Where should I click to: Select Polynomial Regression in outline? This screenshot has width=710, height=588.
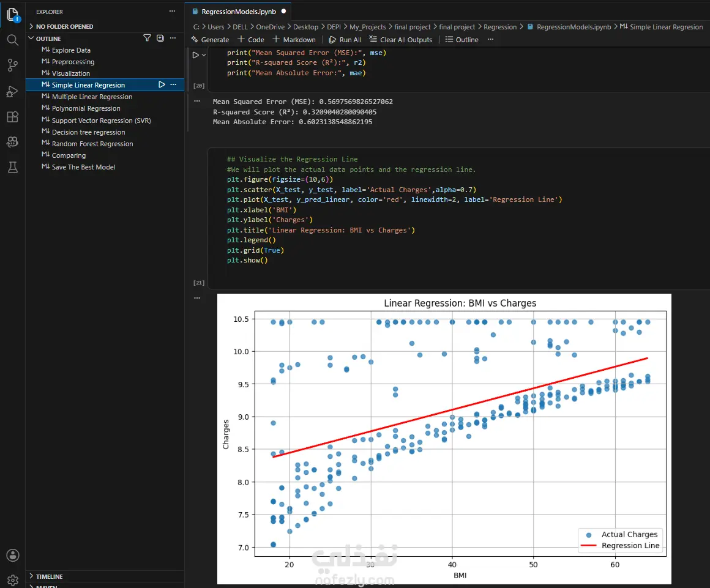[86, 108]
